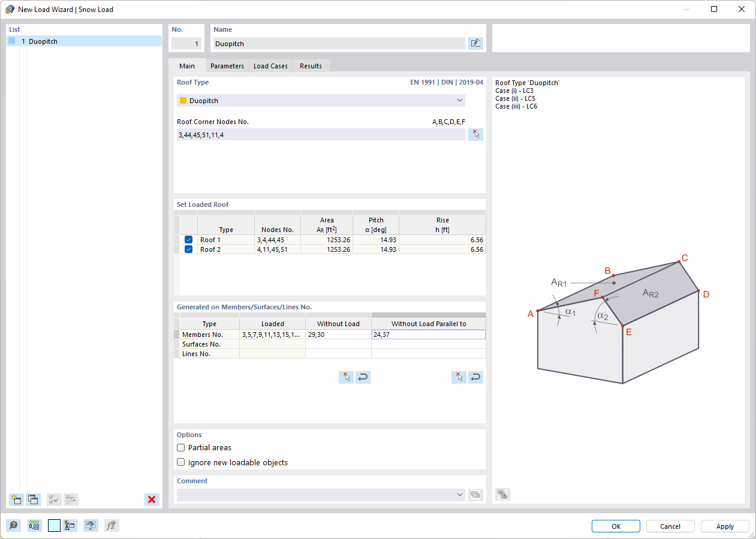Screen dimensions: 756x539
Task: Switch to the Parameters tab
Action: tap(227, 66)
